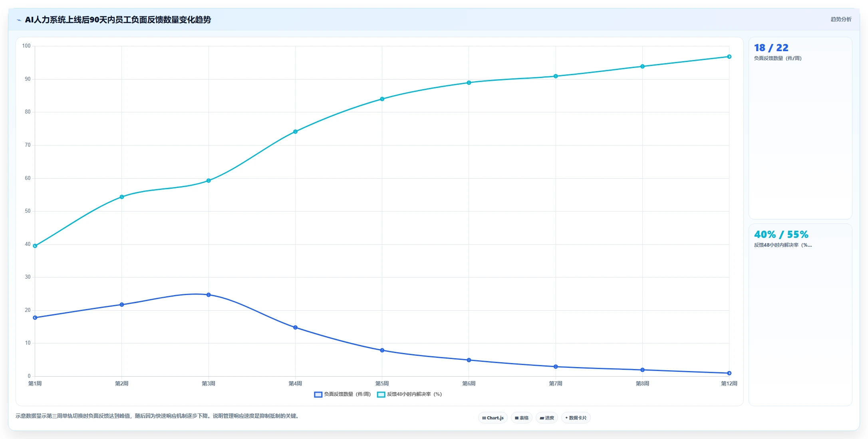
Task: Click the blue line data point at 第1周
Action: point(35,317)
